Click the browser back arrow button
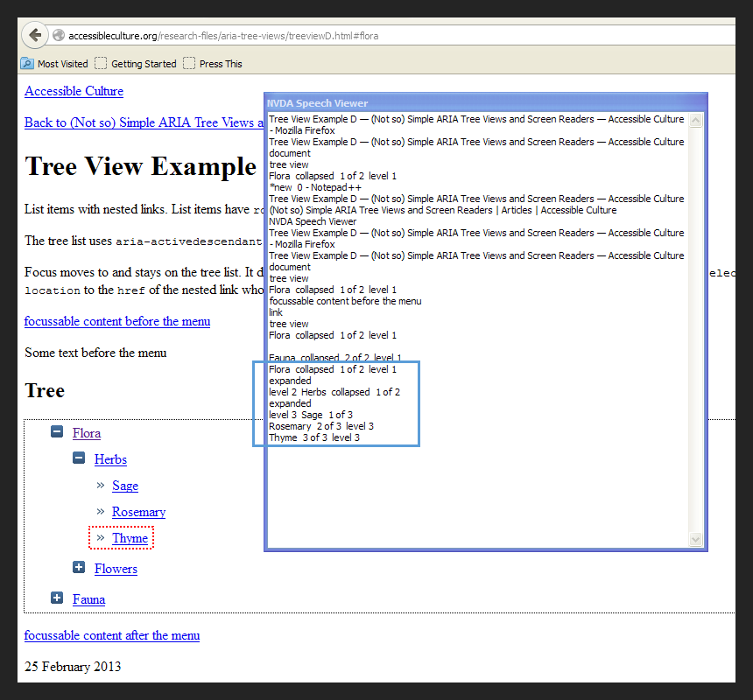753x700 pixels. (x=34, y=36)
